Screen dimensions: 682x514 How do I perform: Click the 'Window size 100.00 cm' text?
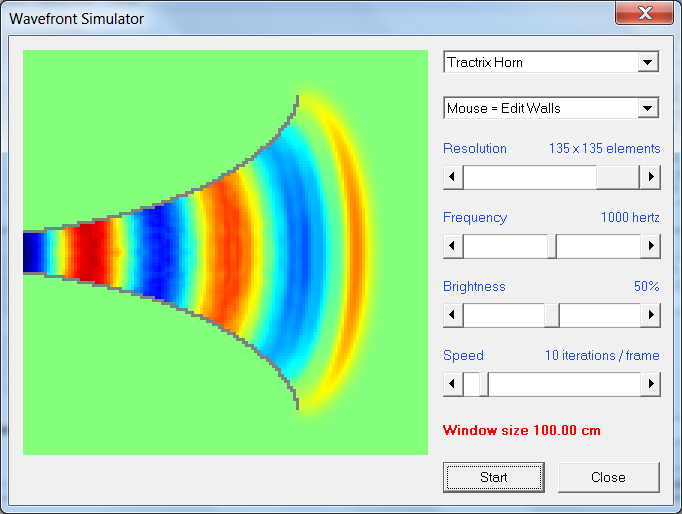point(522,431)
